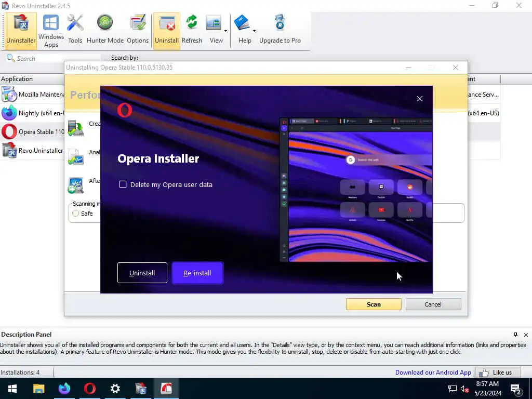Open Options from the toolbar

point(138,30)
